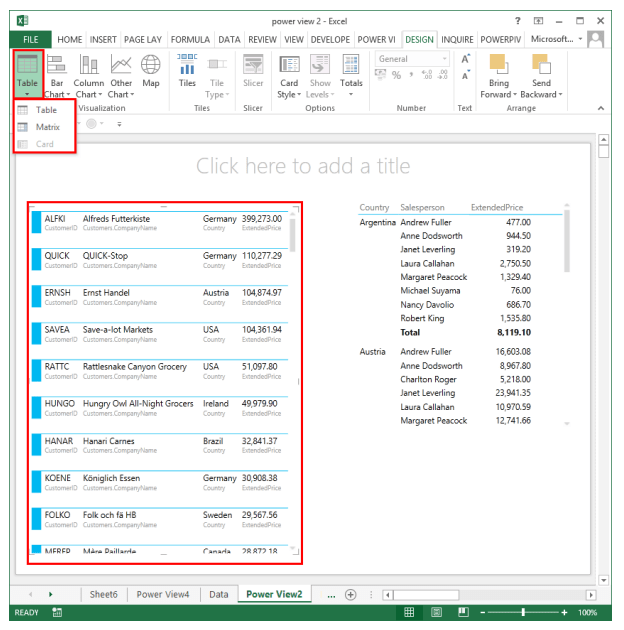The image size is (624, 630).
Task: Switch visualization to Map
Action: pyautogui.click(x=151, y=72)
